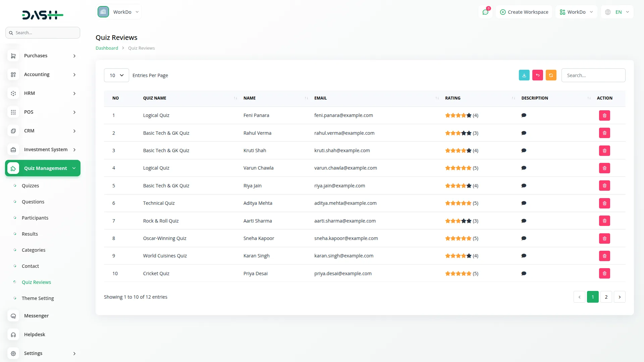Click Create Workspace button
644x362 pixels.
coord(524,12)
